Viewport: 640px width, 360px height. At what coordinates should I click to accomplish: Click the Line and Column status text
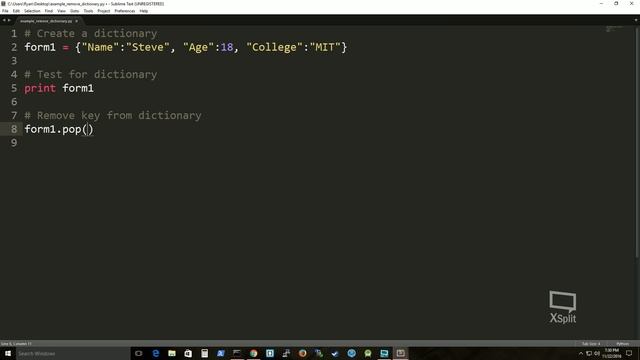16,344
